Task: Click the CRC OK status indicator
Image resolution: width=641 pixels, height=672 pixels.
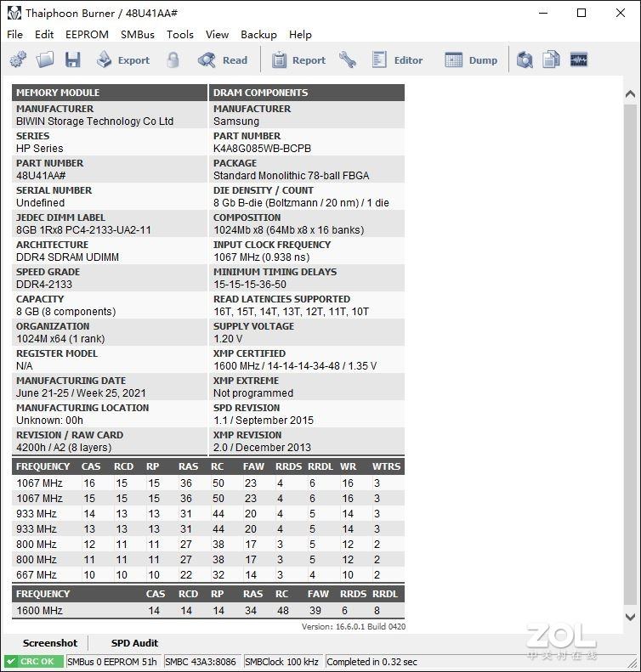Action: (x=33, y=661)
